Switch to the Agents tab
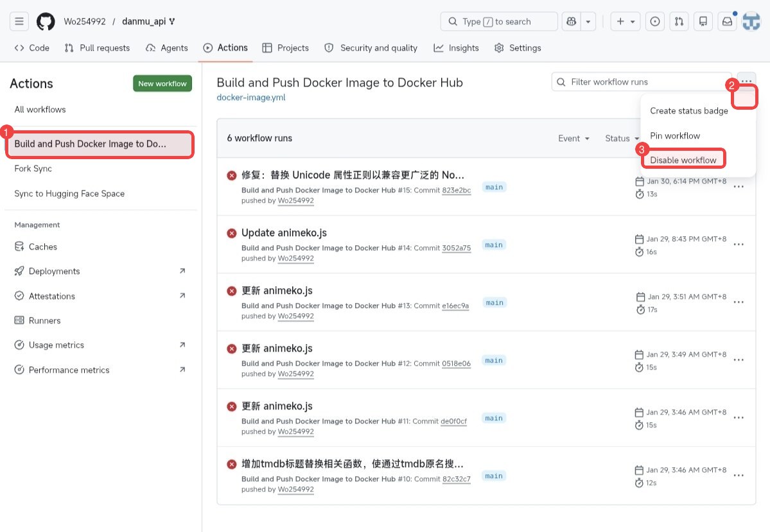 (167, 47)
